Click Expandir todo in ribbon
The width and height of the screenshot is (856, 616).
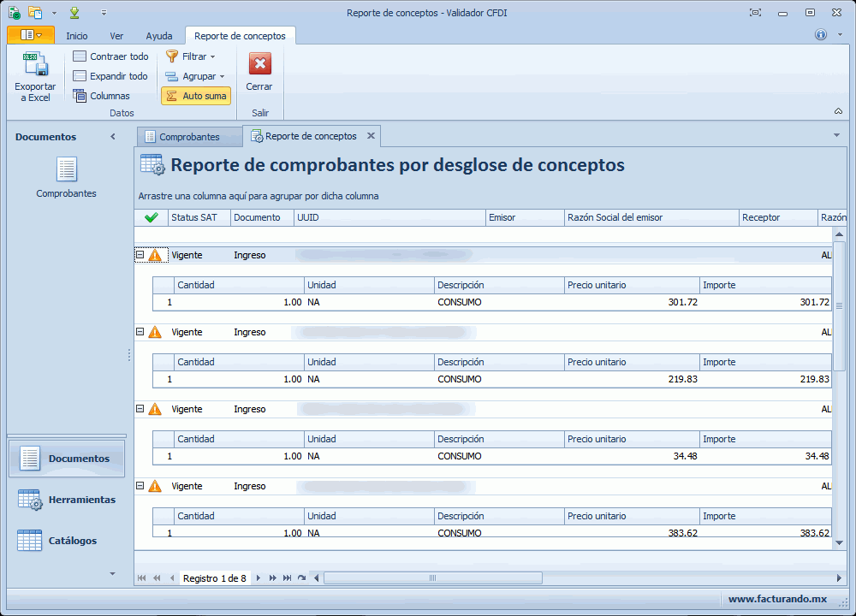pos(110,76)
